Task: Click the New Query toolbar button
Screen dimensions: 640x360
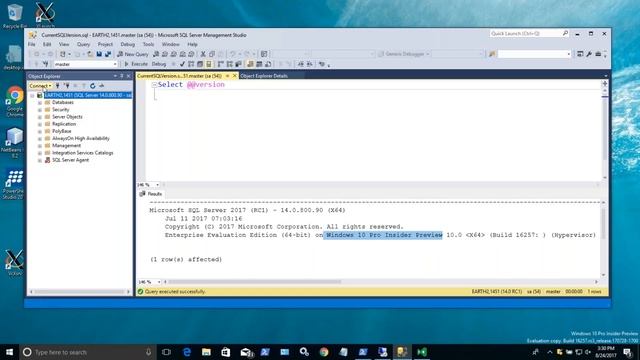Action: (133, 54)
